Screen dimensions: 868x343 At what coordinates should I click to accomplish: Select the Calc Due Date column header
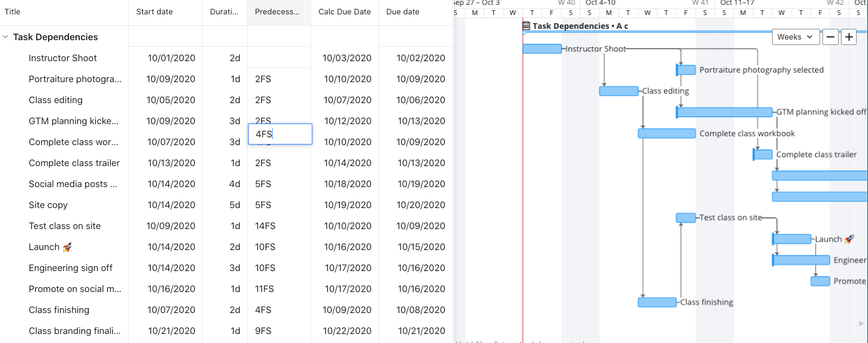pyautogui.click(x=345, y=11)
